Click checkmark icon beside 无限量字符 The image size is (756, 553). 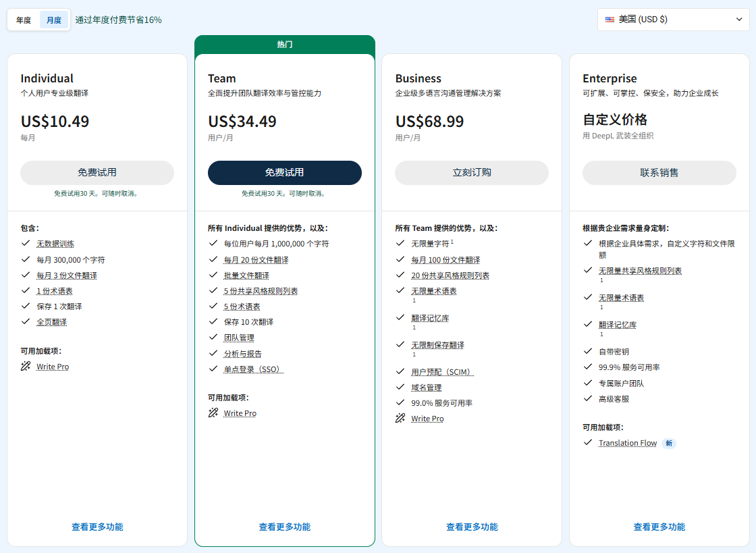tap(400, 244)
